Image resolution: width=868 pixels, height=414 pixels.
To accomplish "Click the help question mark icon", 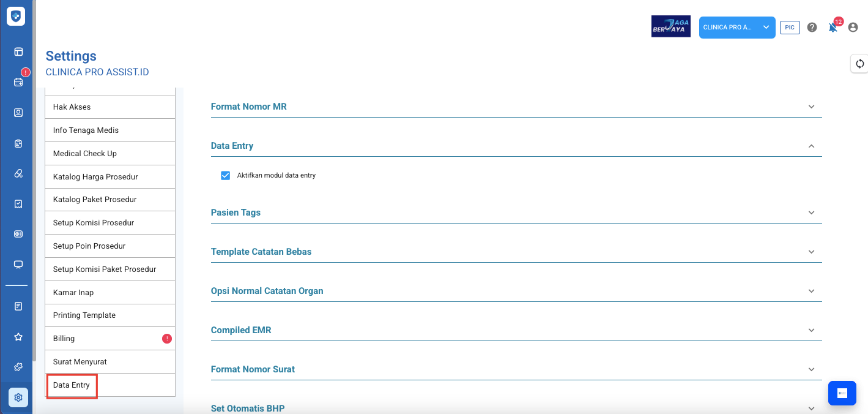I will pos(812,28).
